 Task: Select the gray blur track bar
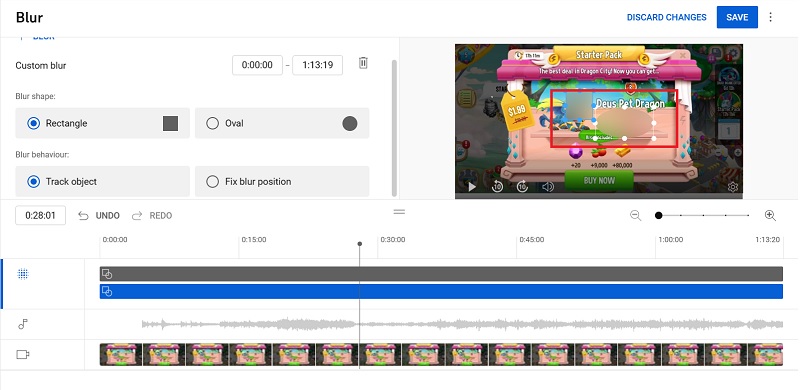click(x=441, y=274)
